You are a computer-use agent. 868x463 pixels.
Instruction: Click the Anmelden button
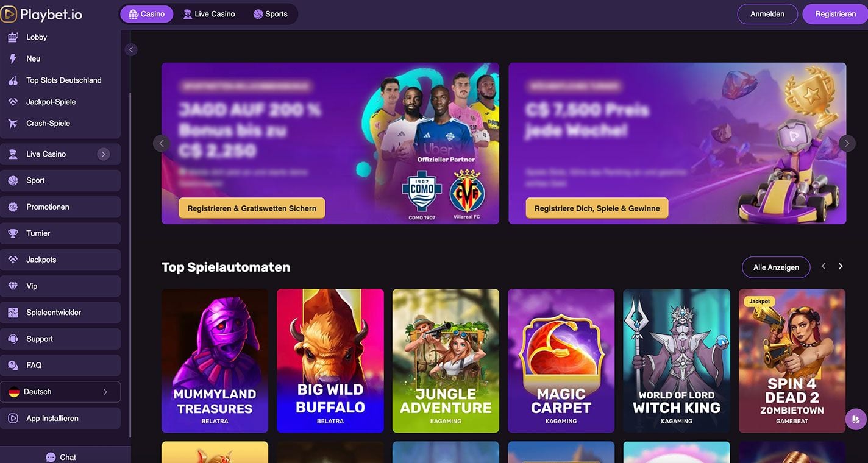(767, 14)
